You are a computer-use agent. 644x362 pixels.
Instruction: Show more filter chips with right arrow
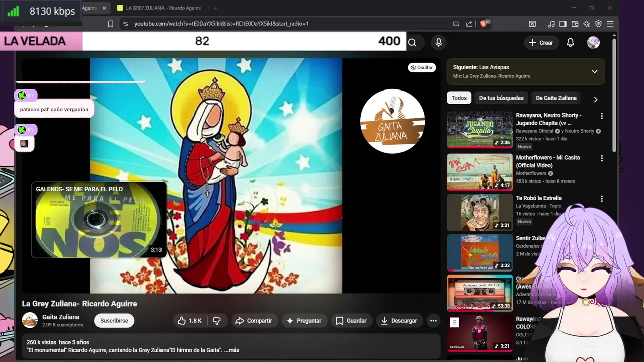pos(596,99)
